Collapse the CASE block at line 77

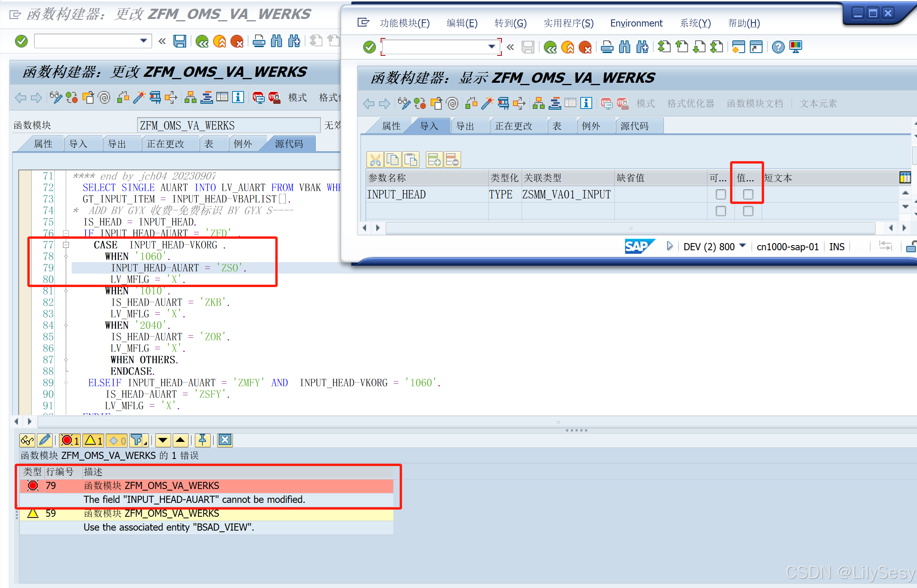[x=66, y=245]
